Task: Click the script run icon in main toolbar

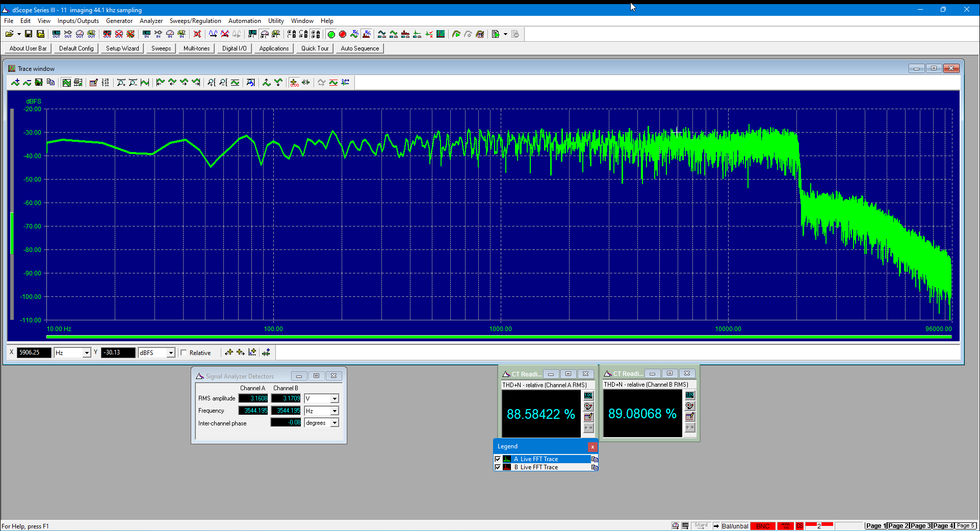Action: click(x=495, y=34)
